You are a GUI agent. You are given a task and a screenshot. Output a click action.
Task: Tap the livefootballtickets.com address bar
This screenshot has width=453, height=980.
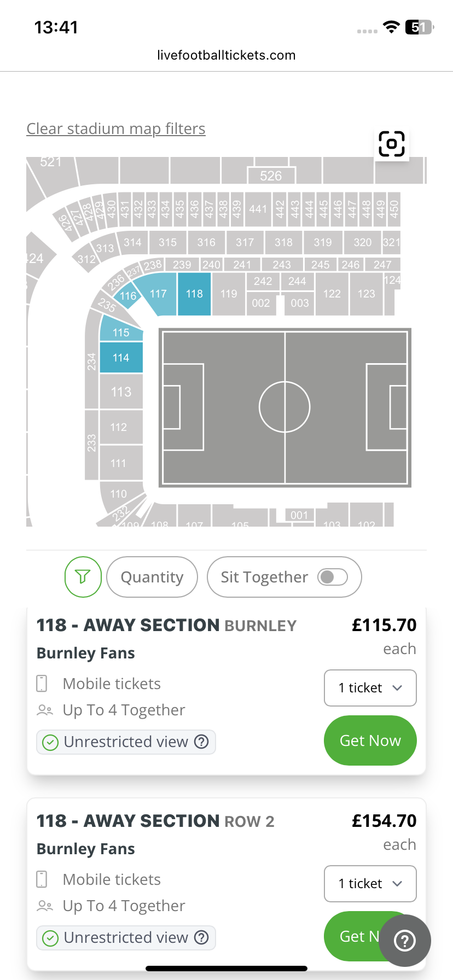[x=226, y=55]
